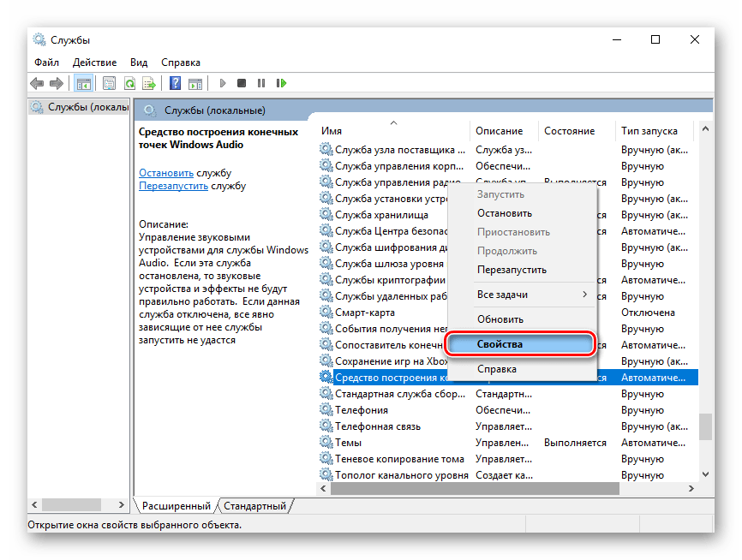742x560 pixels.
Task: Click the vertical scrollbar down arrow
Action: [705, 474]
